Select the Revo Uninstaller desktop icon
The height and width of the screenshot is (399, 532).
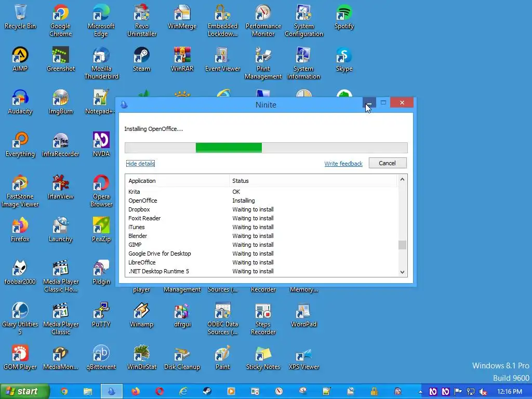(x=141, y=20)
